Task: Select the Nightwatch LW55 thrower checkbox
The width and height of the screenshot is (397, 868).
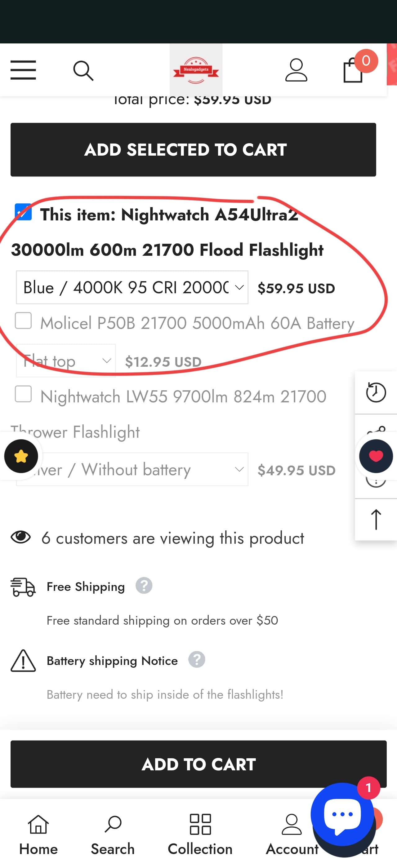Action: [x=23, y=394]
